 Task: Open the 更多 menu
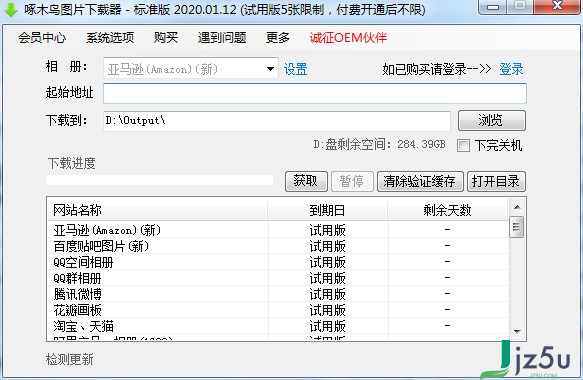tap(278, 38)
